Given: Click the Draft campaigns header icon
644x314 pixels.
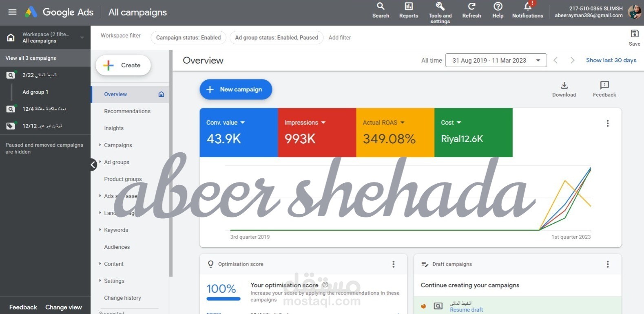Looking at the screenshot, I should click(425, 264).
